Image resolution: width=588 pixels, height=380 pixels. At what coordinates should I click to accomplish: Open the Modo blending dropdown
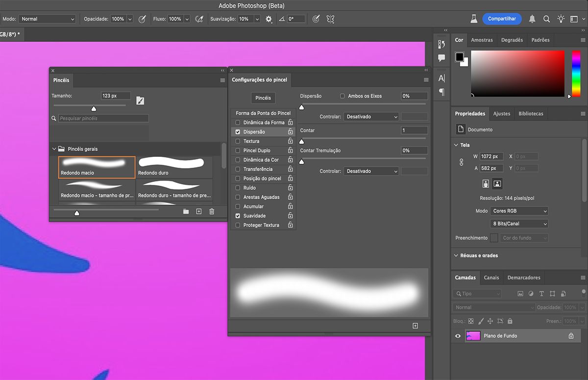(47, 19)
